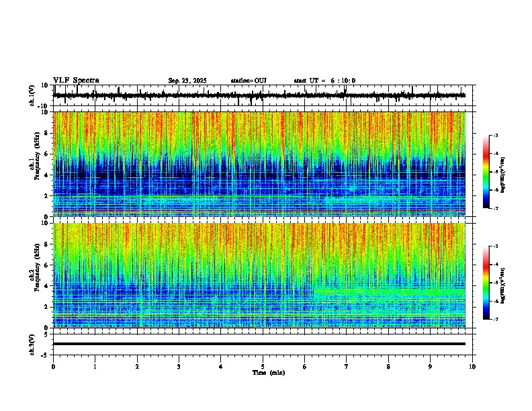532x411 pixels.
Task: Click time axis tick label "5"
Action: click(x=263, y=367)
